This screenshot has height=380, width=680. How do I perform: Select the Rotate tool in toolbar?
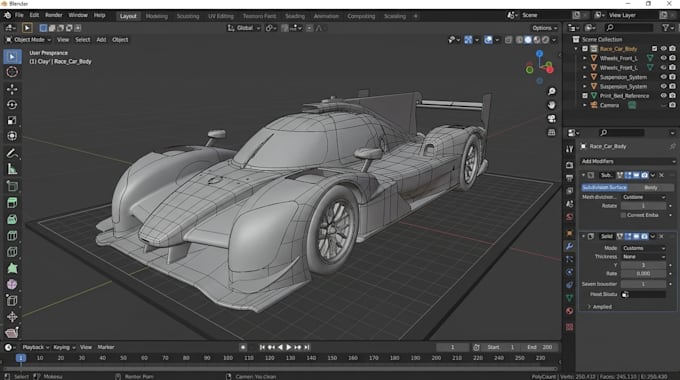[12, 105]
